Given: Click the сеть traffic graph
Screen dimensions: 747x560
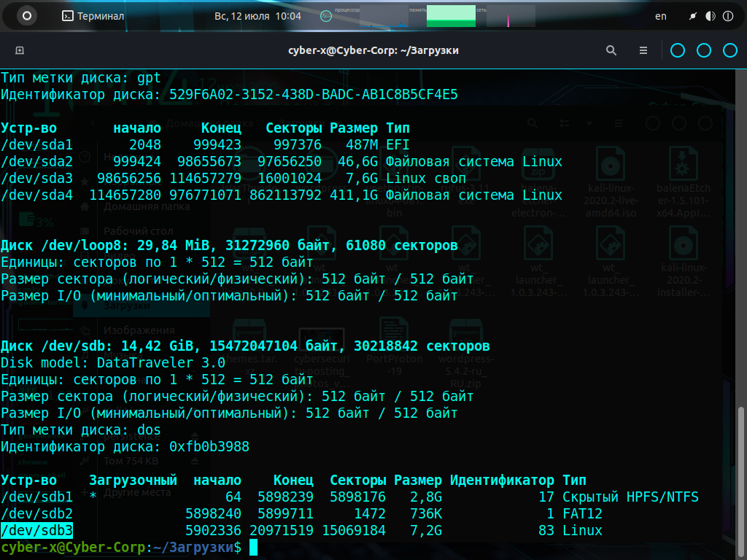Looking at the screenshot, I should pyautogui.click(x=511, y=17).
